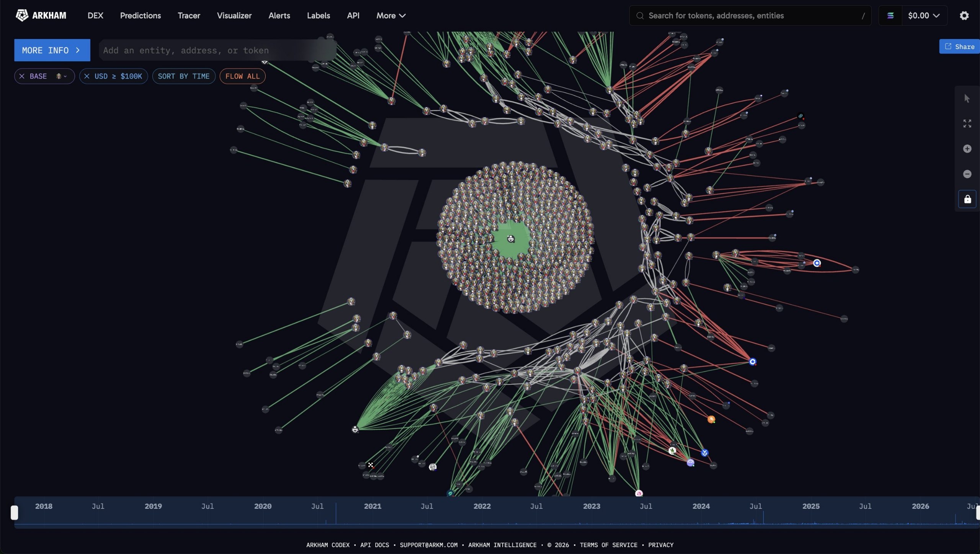Expand the More menu dropdown
This screenshot has width=980, height=554.
tap(391, 16)
